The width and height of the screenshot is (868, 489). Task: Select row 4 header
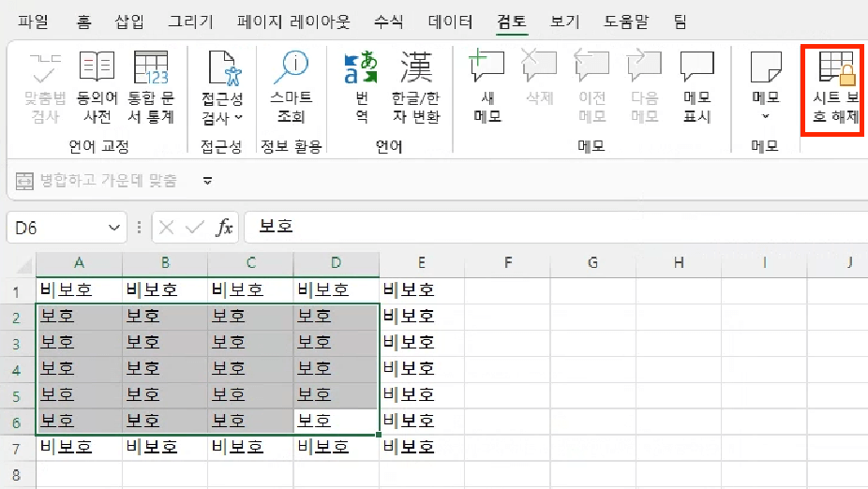(x=17, y=369)
